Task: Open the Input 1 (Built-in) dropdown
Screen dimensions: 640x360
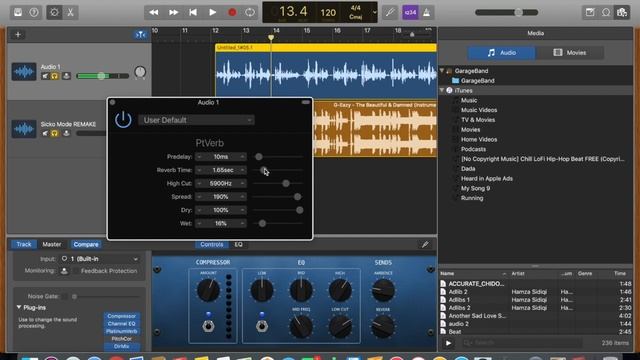Action: tap(100, 259)
